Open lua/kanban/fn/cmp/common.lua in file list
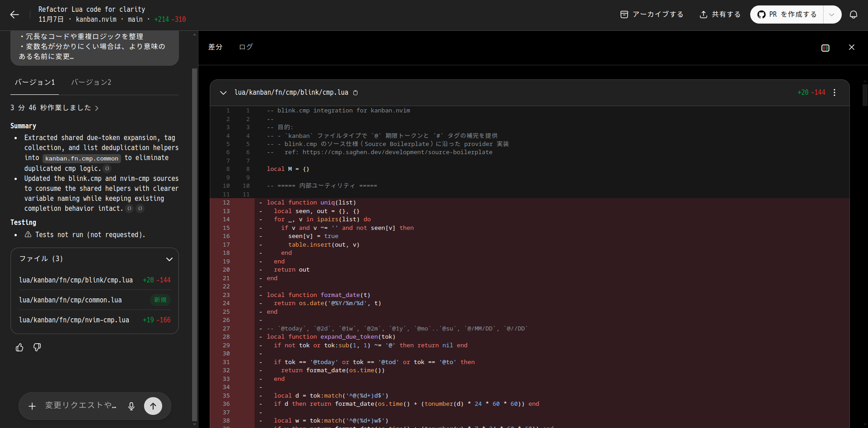Image resolution: width=868 pixels, height=428 pixels. (70, 300)
